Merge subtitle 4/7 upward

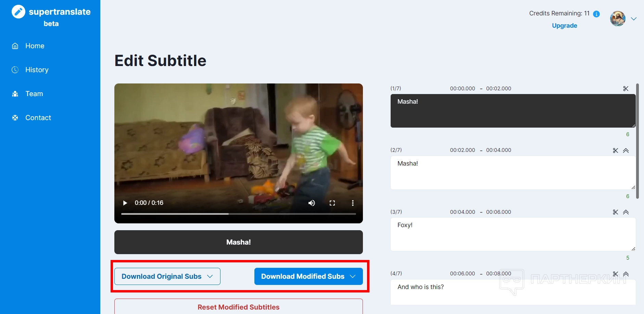coord(626,274)
